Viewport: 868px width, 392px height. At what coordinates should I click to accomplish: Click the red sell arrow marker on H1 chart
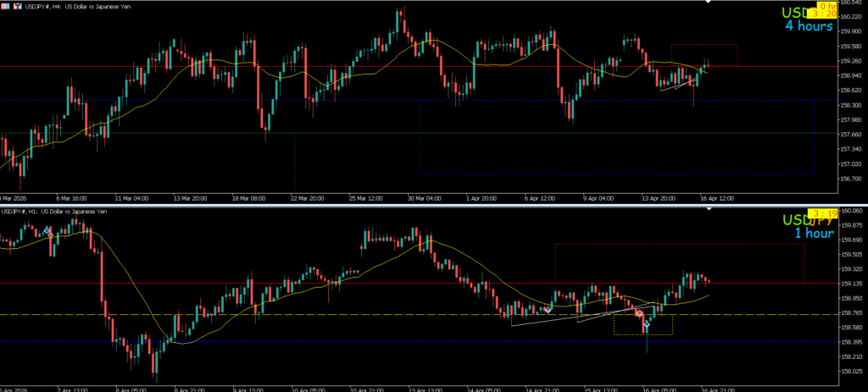click(x=639, y=313)
